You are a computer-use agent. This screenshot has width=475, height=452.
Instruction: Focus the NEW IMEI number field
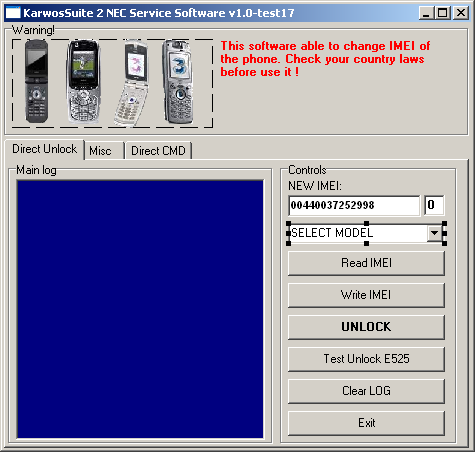pyautogui.click(x=354, y=205)
